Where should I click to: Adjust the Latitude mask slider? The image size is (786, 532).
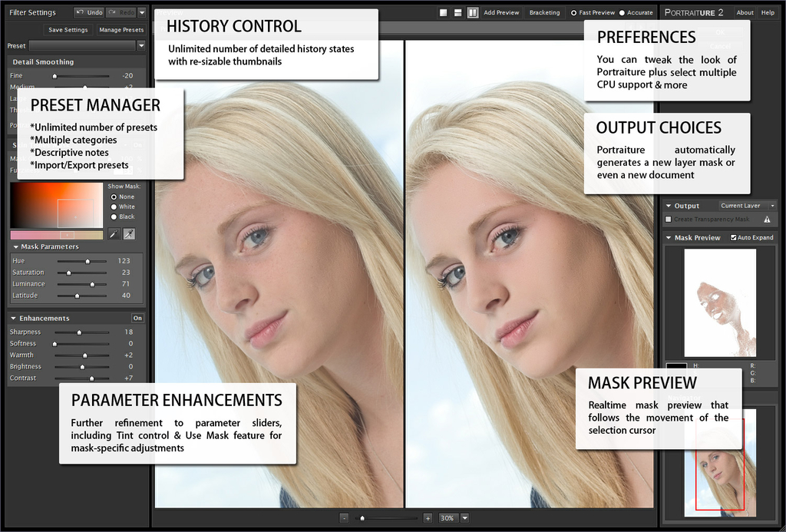coord(81,296)
